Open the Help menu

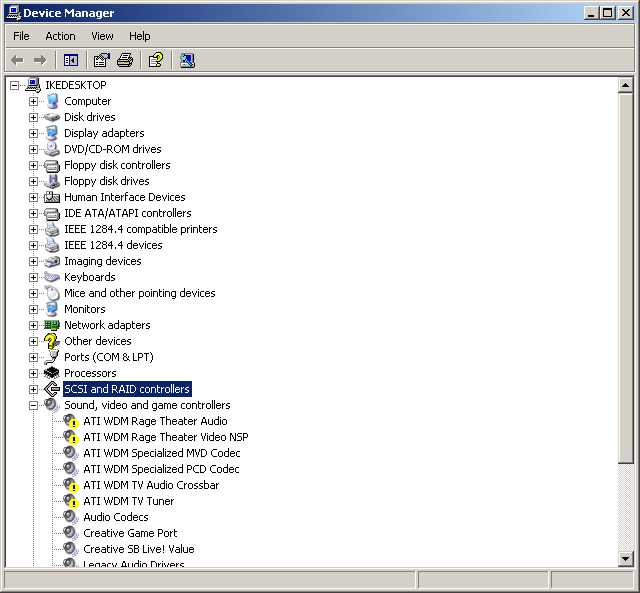[x=140, y=36]
